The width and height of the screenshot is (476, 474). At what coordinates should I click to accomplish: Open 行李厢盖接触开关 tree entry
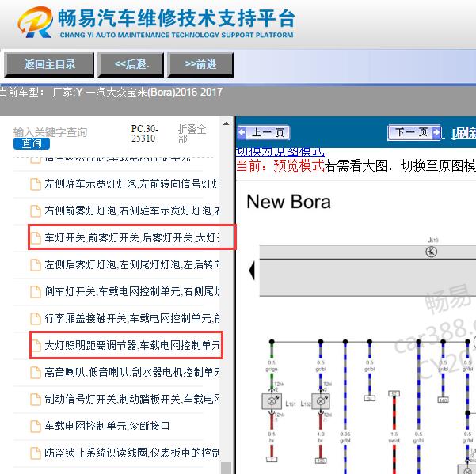(x=132, y=318)
